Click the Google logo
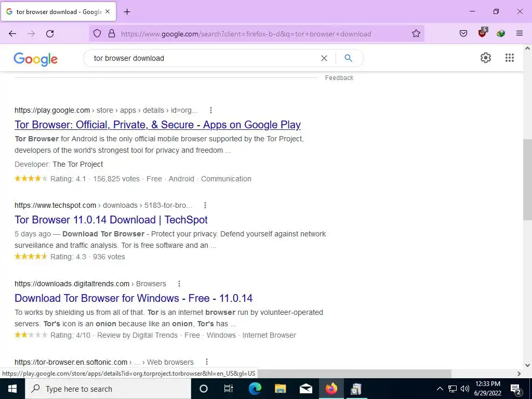The image size is (532, 399). (x=36, y=59)
